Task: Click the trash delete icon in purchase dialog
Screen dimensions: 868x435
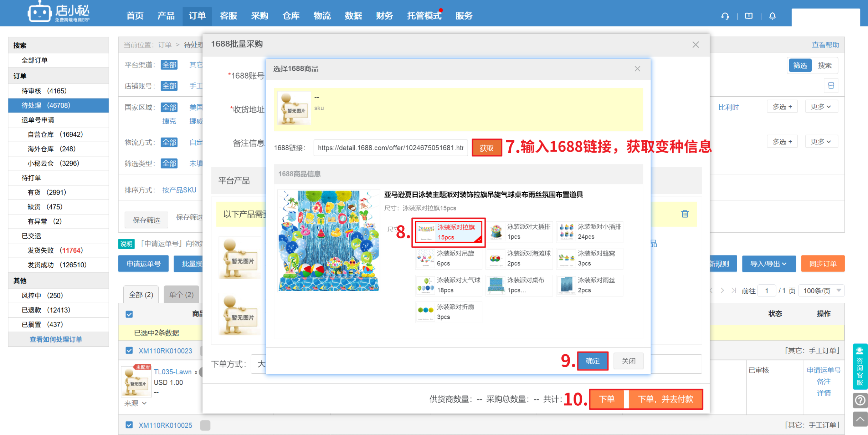Action: (x=685, y=214)
